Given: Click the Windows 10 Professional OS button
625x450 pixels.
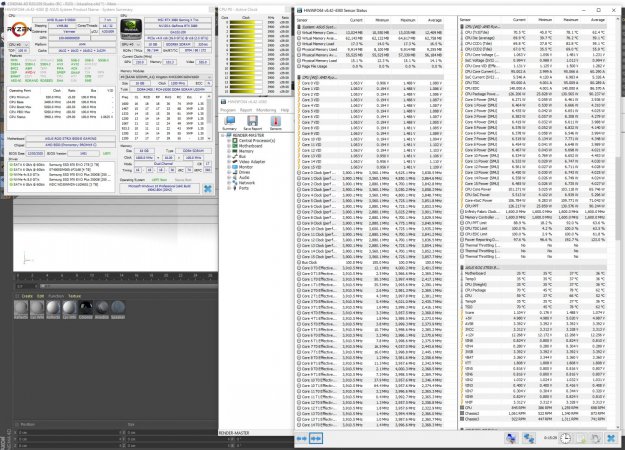Looking at the screenshot, I should tap(159, 189).
